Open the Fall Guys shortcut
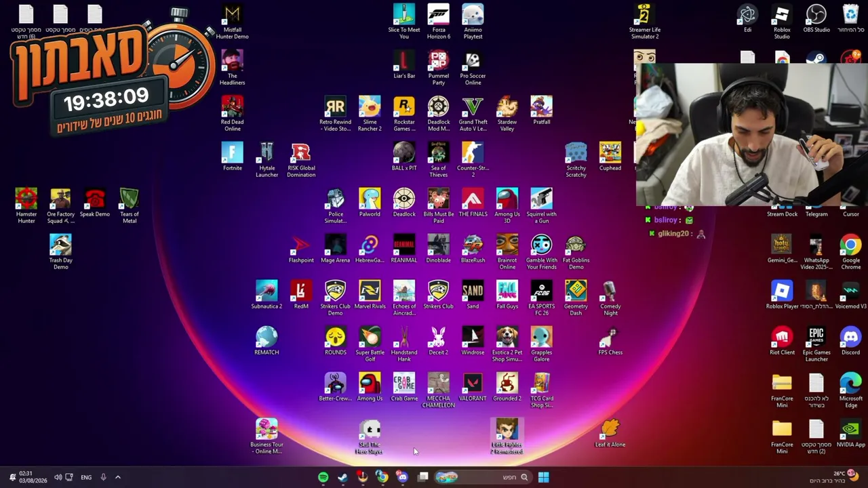 click(507, 295)
